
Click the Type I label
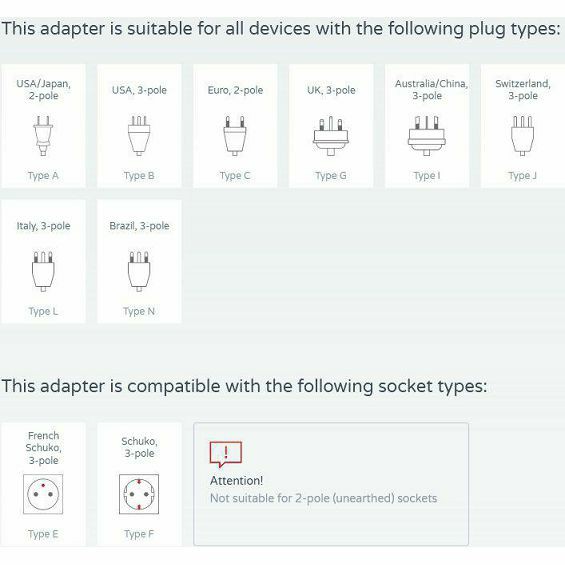427,176
